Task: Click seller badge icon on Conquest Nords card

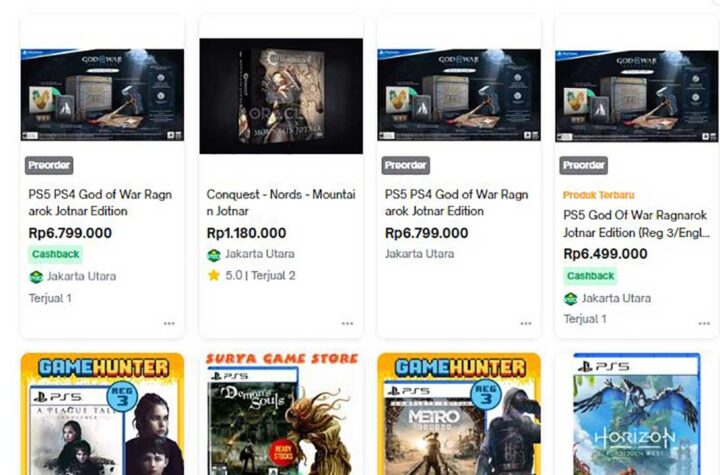Action: click(214, 255)
